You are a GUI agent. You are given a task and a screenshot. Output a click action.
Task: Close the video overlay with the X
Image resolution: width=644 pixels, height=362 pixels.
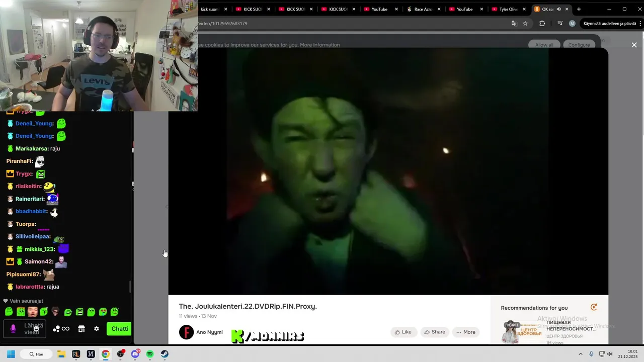pyautogui.click(x=634, y=45)
